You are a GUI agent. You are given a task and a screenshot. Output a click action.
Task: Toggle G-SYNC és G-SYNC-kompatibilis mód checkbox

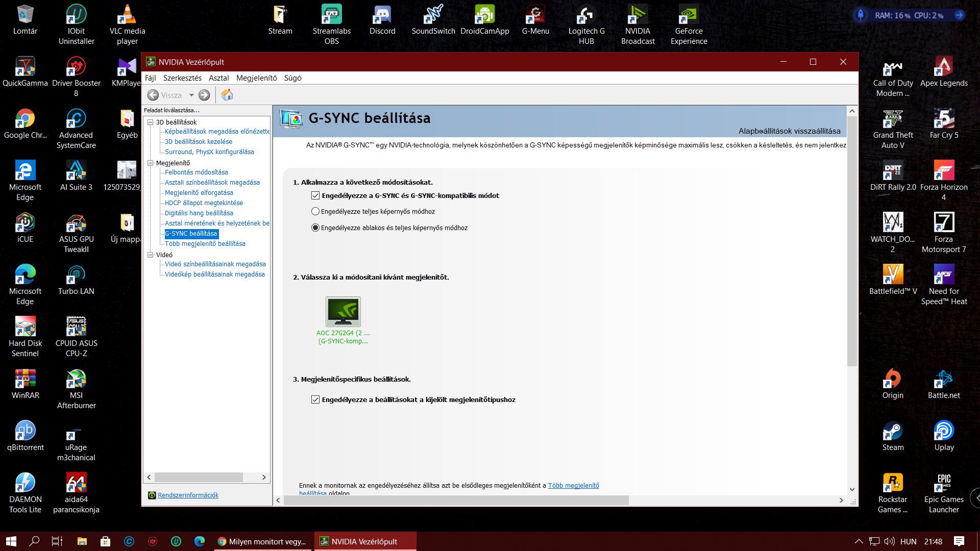tap(315, 195)
